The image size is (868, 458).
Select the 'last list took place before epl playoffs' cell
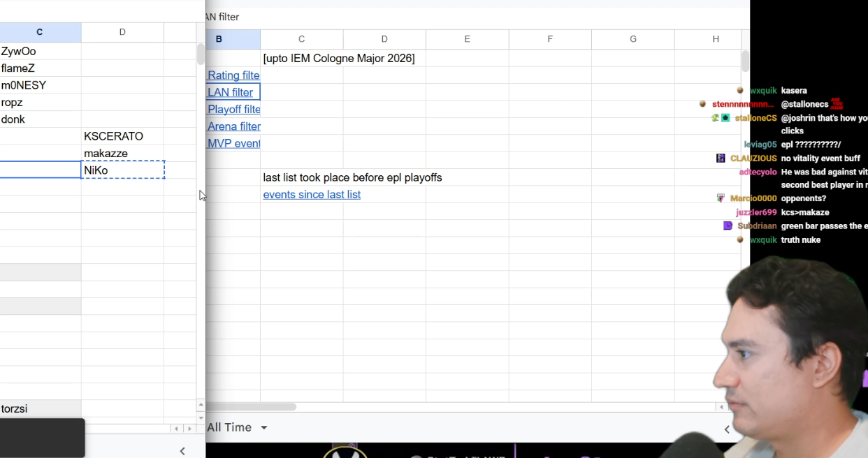(352, 177)
